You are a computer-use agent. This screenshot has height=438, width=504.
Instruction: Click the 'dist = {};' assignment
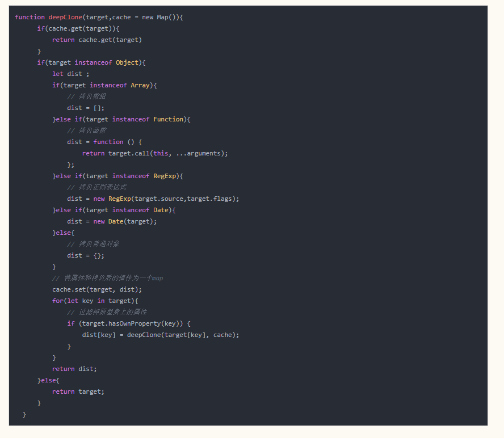86,255
